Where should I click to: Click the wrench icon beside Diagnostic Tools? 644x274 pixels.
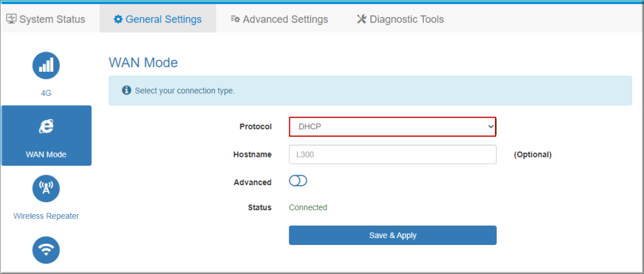pos(361,20)
